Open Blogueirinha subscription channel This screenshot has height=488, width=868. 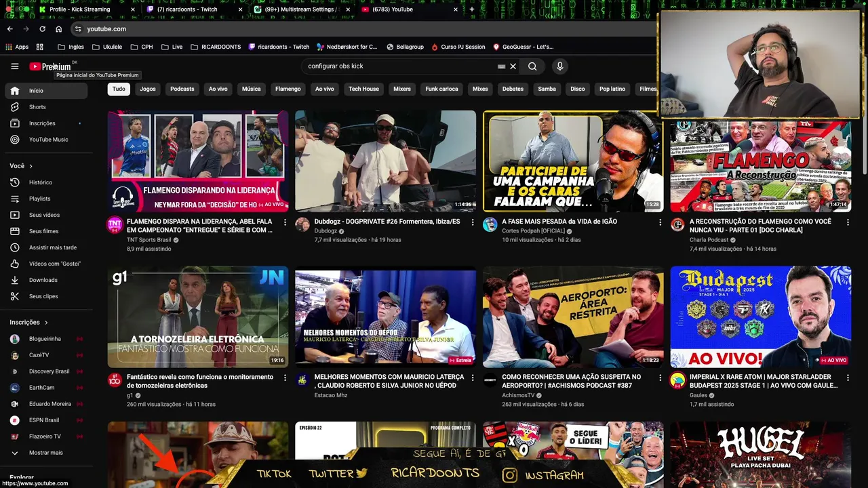tap(46, 339)
